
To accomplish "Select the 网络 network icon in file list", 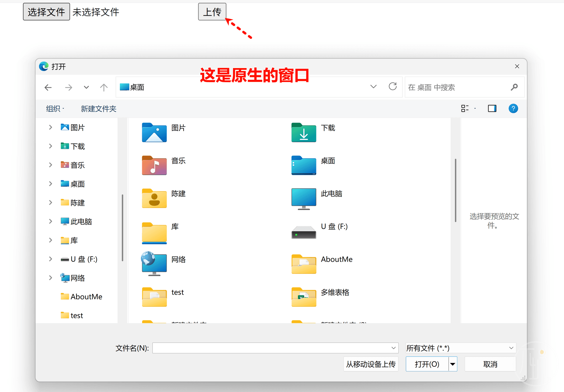I will [x=154, y=263].
